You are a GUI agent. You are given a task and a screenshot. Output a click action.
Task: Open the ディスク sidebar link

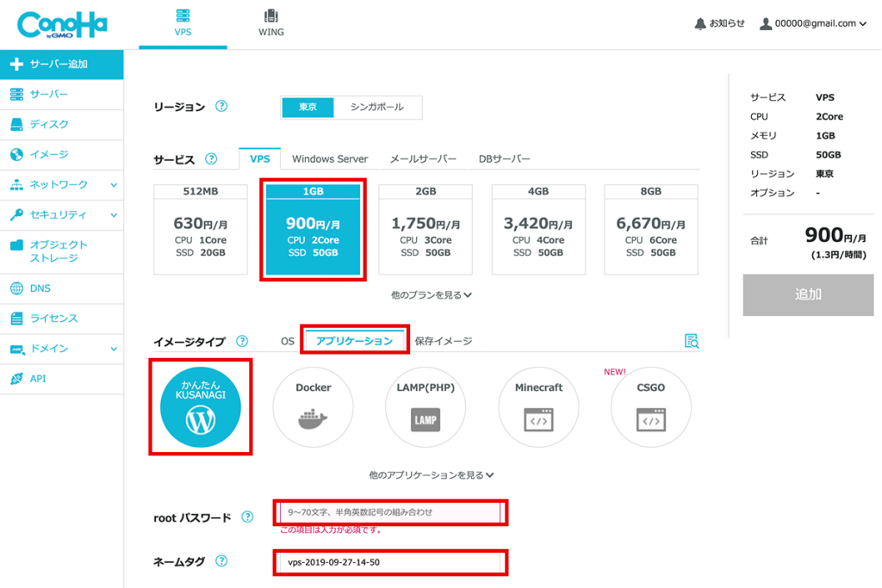pyautogui.click(x=62, y=124)
